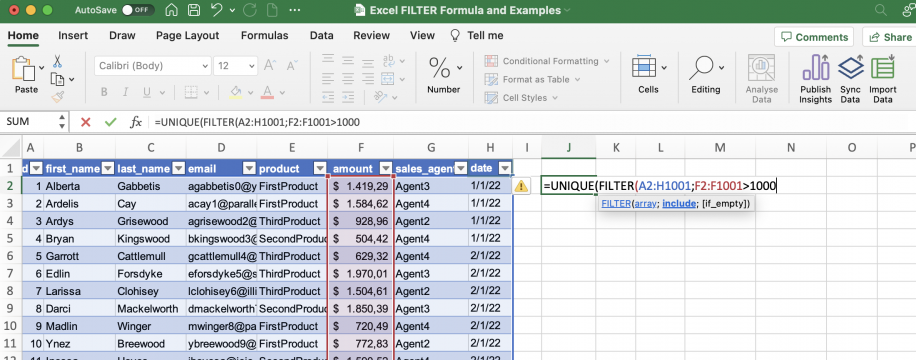Switch to the Review tab
This screenshot has height=360, width=916.
click(x=372, y=36)
